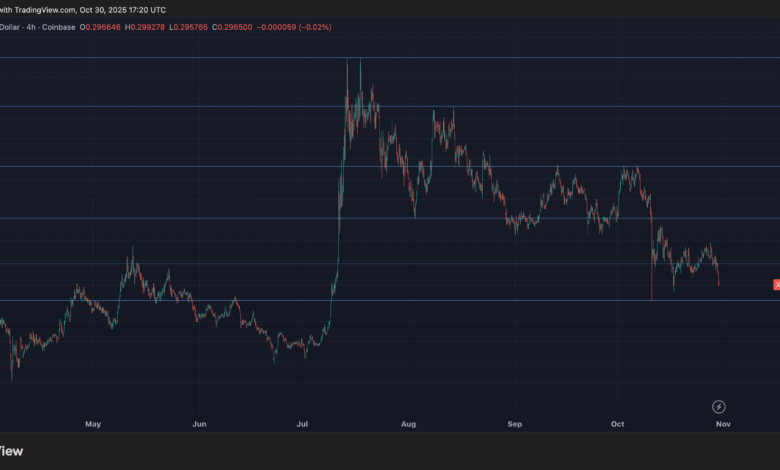Click the Sep label on the time axis
Viewport: 780px width, 470px height.
coord(514,424)
